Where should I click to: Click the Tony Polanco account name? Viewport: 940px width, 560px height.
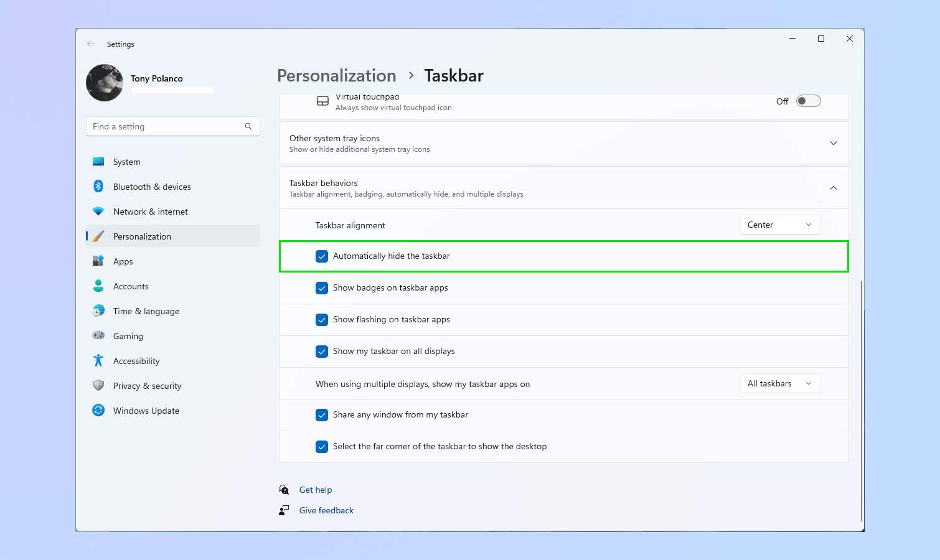157,78
